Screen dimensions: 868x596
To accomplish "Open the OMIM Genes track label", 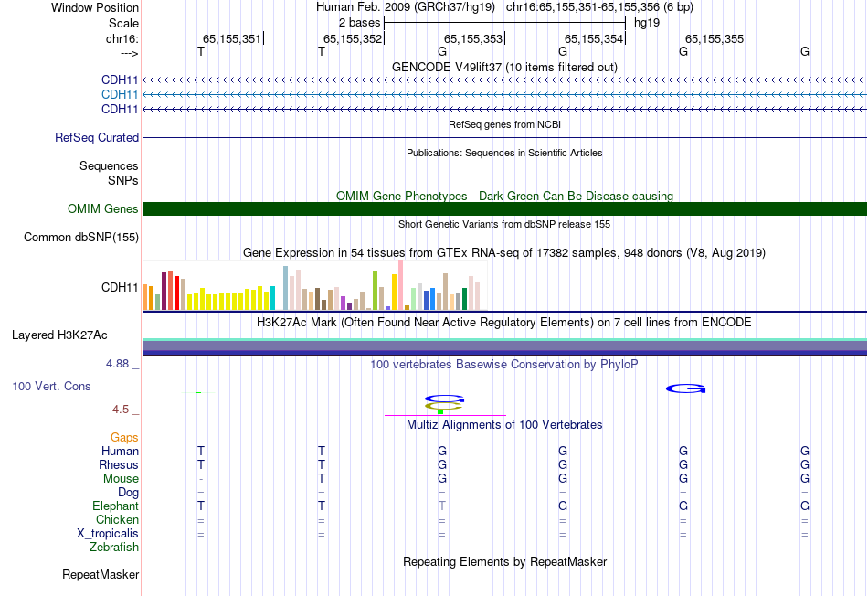I will [x=103, y=208].
